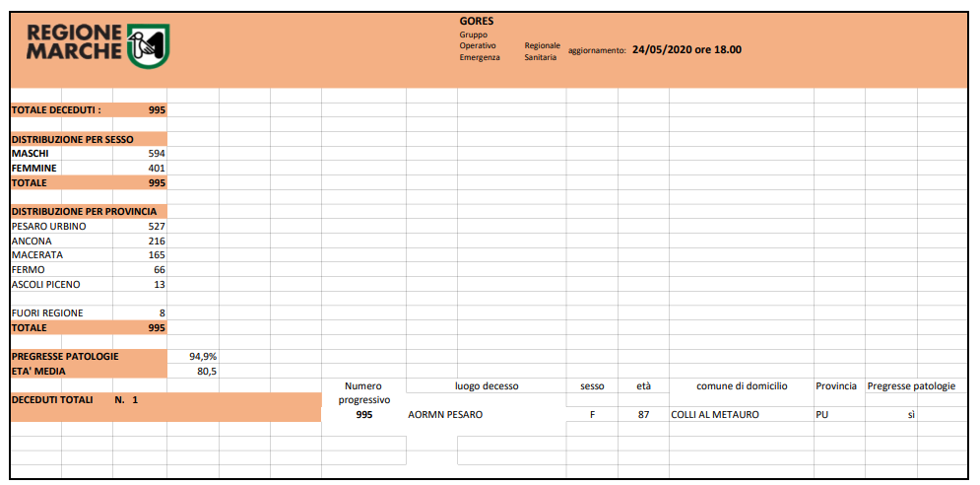This screenshot has height=485, width=980.
Task: Select the luogo decesso column header
Action: pos(487,386)
